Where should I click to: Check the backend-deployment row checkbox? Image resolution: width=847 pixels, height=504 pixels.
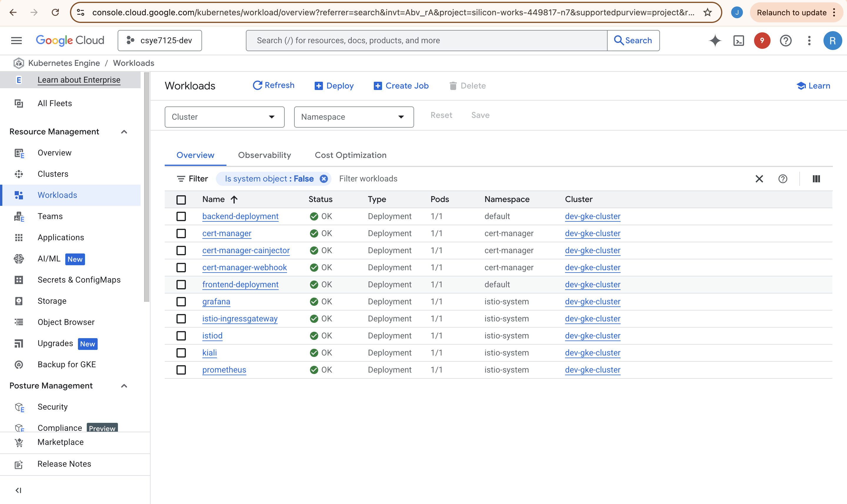tap(181, 216)
